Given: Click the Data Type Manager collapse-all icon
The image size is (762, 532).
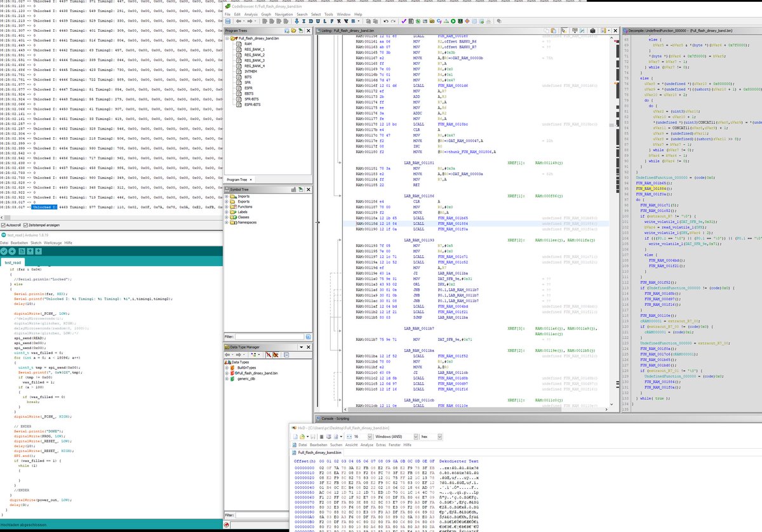Looking at the screenshot, I should (x=286, y=355).
